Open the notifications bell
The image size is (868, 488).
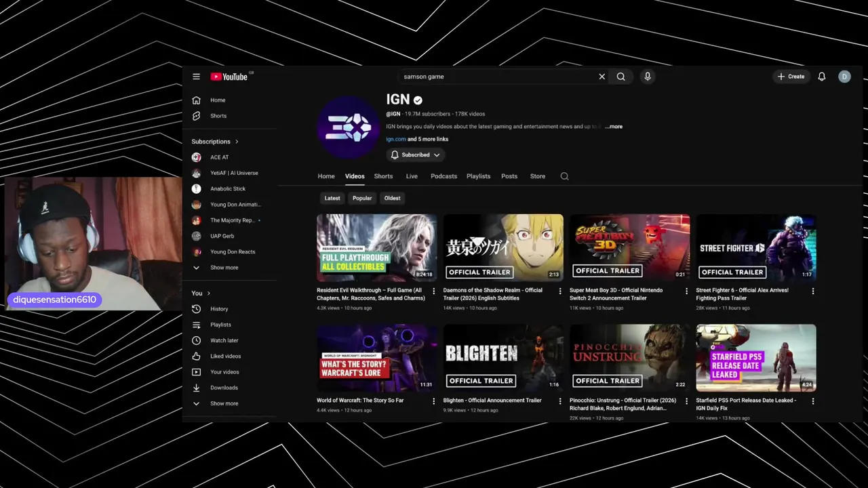[x=821, y=77]
